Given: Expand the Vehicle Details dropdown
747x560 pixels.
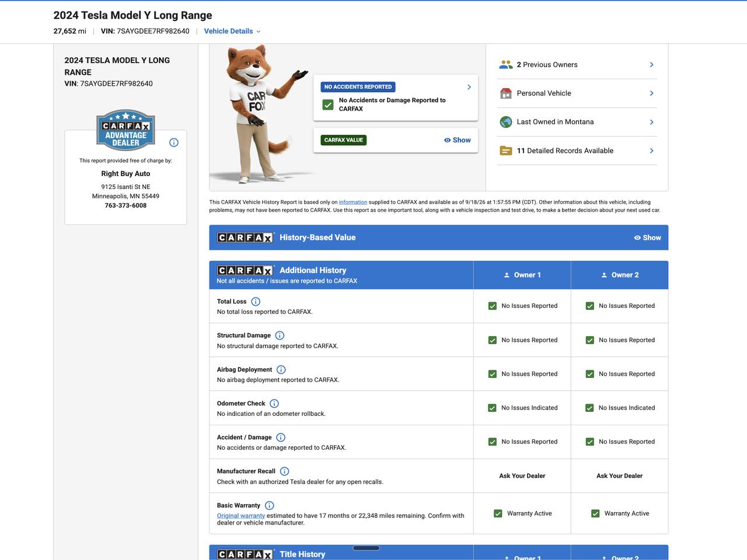Looking at the screenshot, I should (232, 32).
